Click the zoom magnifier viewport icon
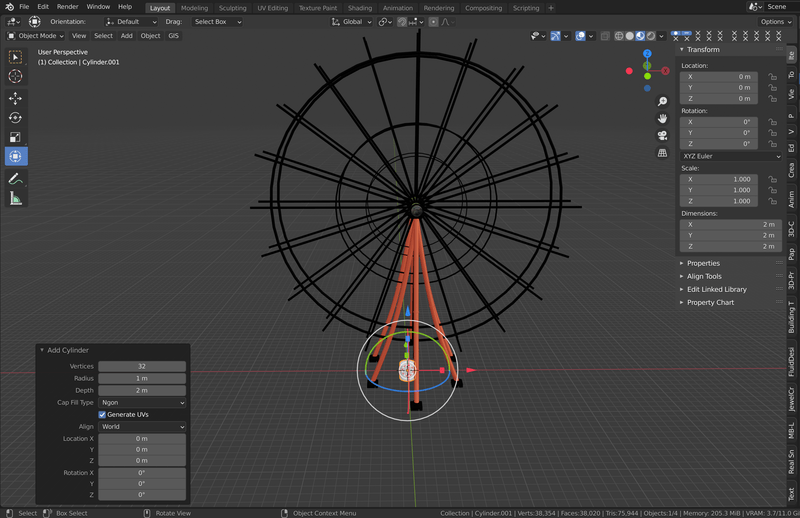Screen dimensions: 800x518 pos(662,101)
